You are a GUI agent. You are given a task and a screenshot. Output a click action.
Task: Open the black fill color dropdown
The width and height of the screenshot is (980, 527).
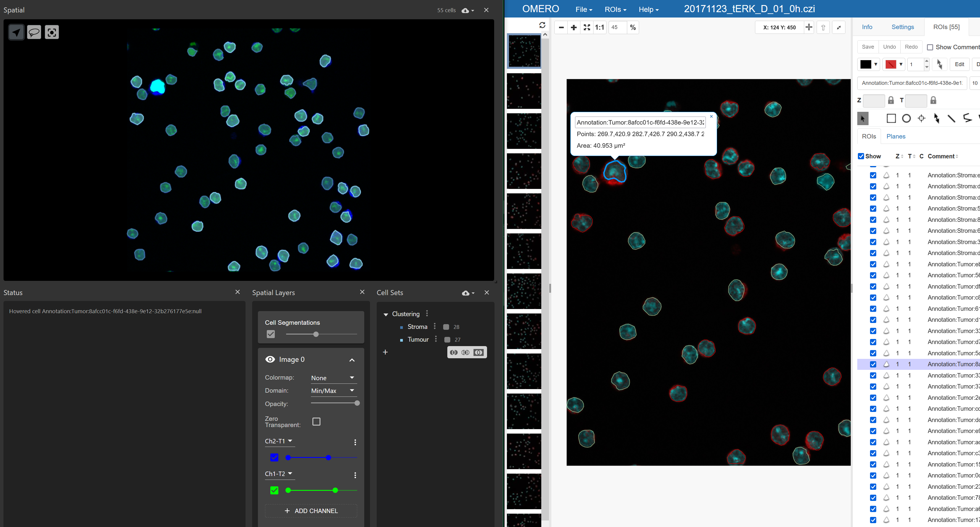click(869, 64)
